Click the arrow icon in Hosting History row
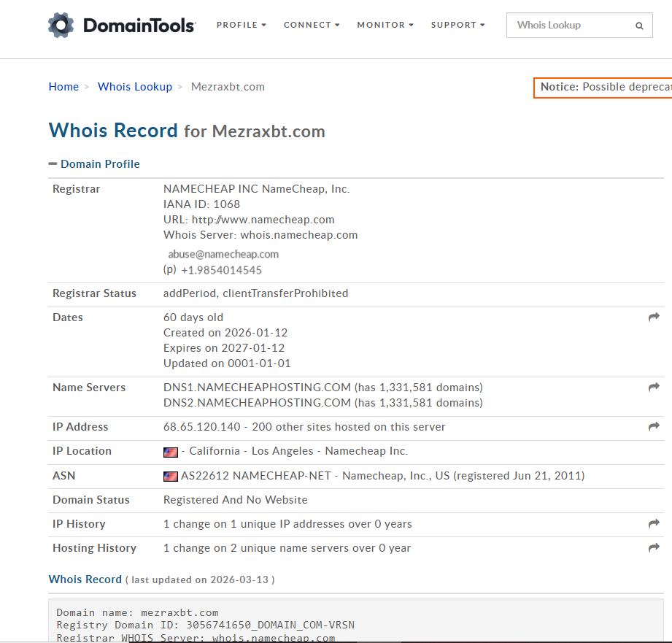672x643 pixels. tap(653, 547)
